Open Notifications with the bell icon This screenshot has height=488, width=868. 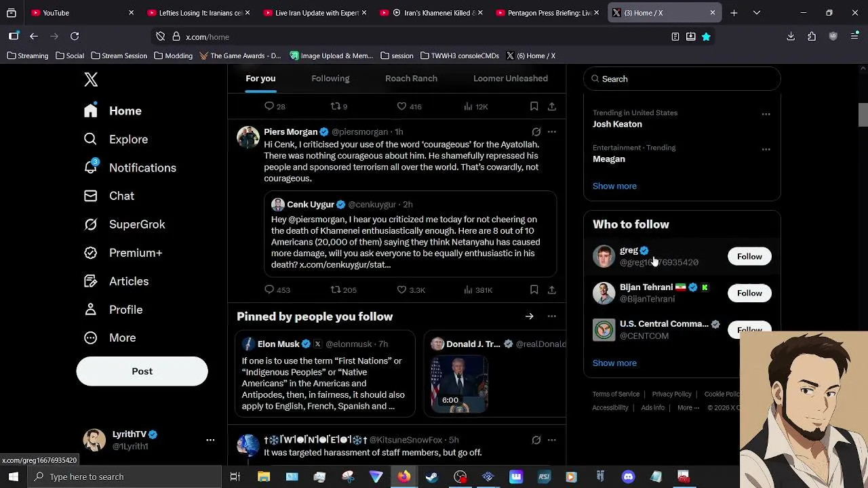click(x=130, y=167)
